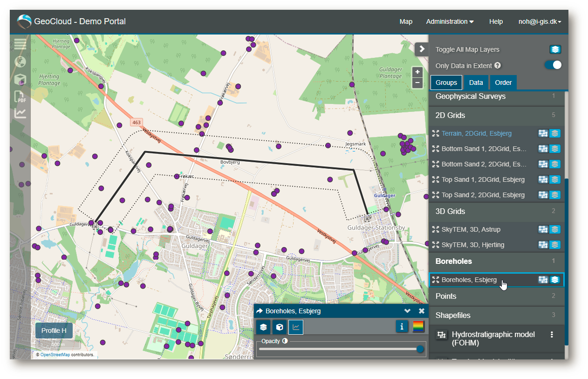This screenshot has width=588, height=379.
Task: Toggle map visibility for Terrain, 2DGrid, Esbjerg
Action: tap(555, 134)
